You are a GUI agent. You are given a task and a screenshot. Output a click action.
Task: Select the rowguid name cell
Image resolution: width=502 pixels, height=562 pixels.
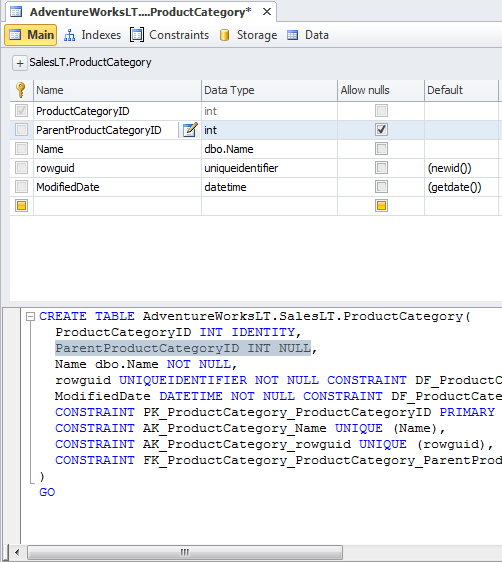(117, 168)
